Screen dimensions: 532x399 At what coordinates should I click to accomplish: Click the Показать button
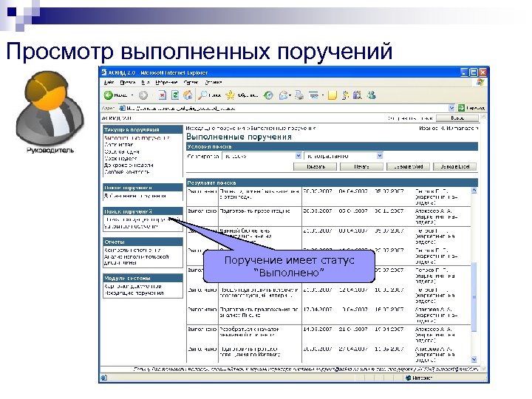pyautogui.click(x=316, y=166)
